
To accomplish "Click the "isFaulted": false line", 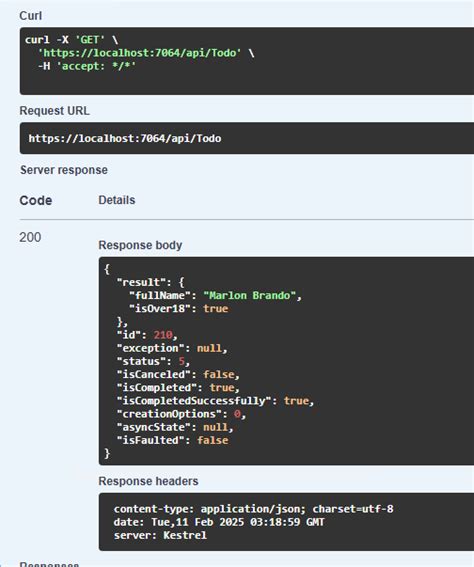I will tap(172, 440).
